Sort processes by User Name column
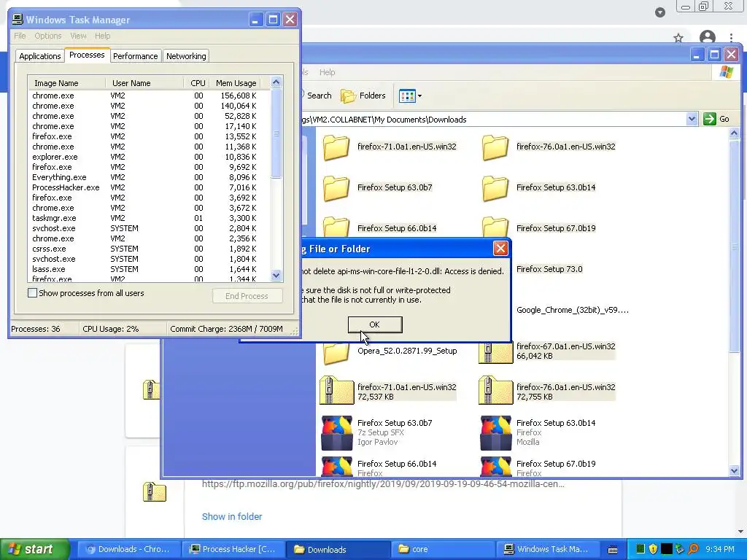 pos(144,83)
